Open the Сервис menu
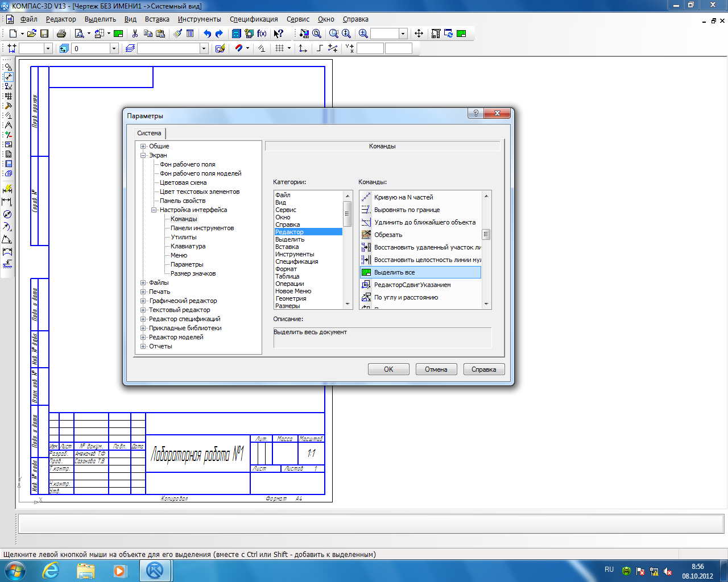This screenshot has height=582, width=728. pyautogui.click(x=298, y=19)
